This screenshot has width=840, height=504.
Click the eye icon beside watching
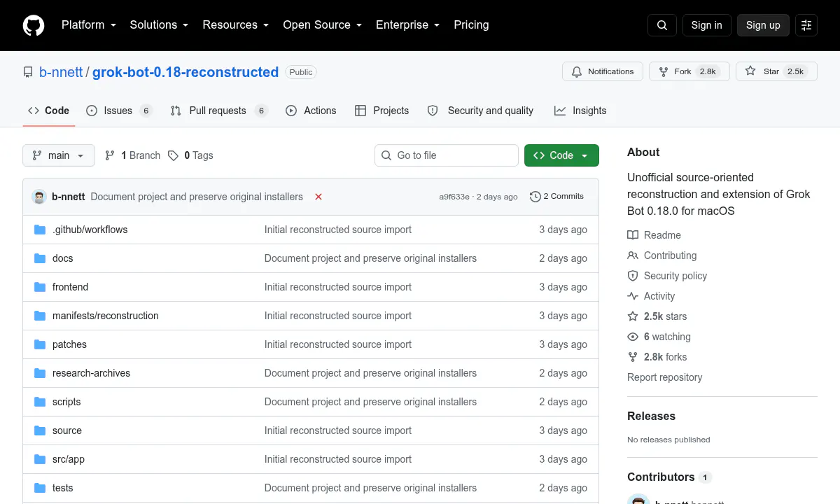[x=633, y=337]
